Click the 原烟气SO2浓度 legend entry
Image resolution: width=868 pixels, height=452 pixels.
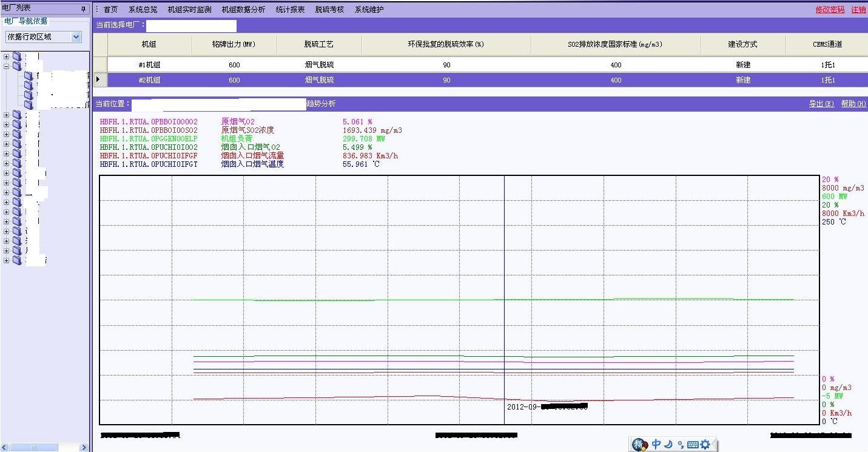point(247,130)
